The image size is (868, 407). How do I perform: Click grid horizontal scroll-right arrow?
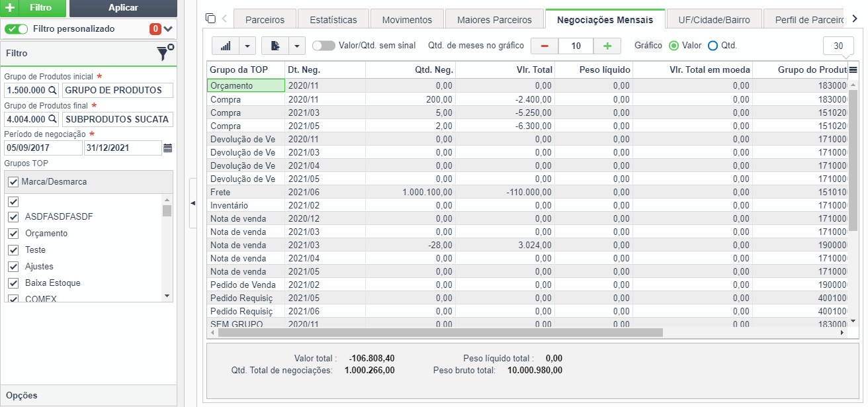tap(842, 333)
